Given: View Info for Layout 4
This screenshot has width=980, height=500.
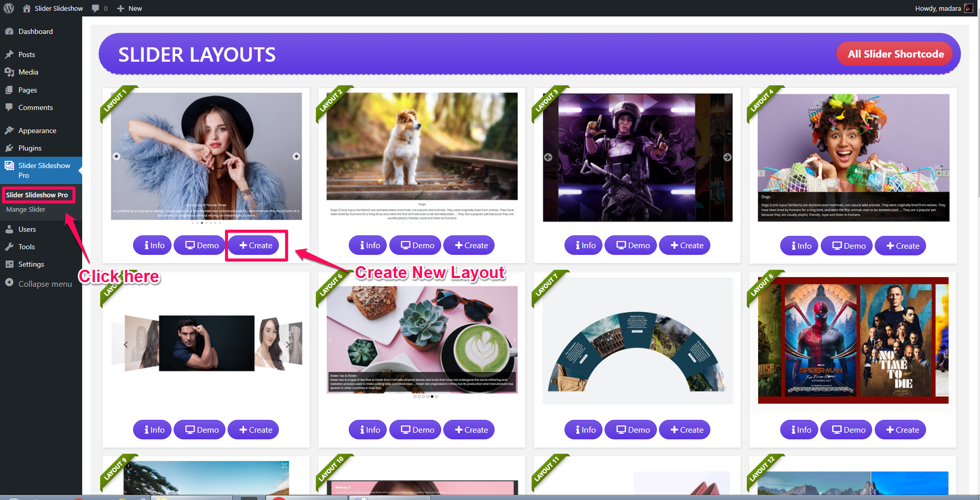Looking at the screenshot, I should (801, 246).
